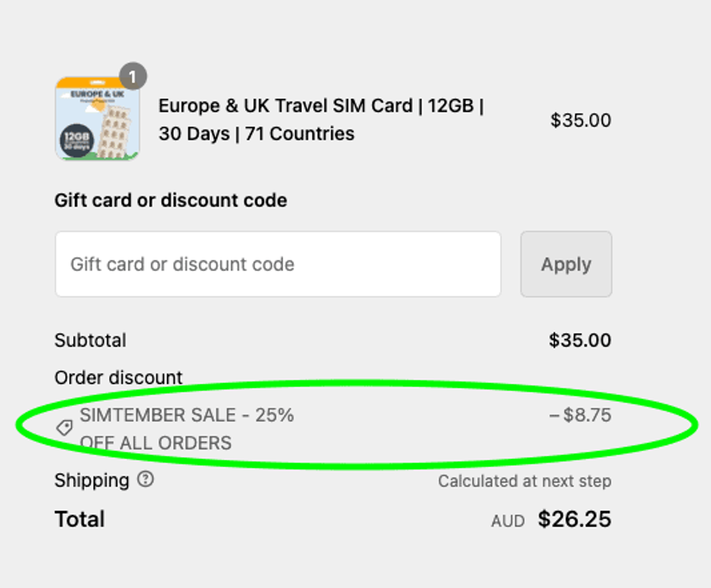Image resolution: width=711 pixels, height=588 pixels.
Task: Open the Europe & UK SIM product thumbnail
Action: coord(98,119)
